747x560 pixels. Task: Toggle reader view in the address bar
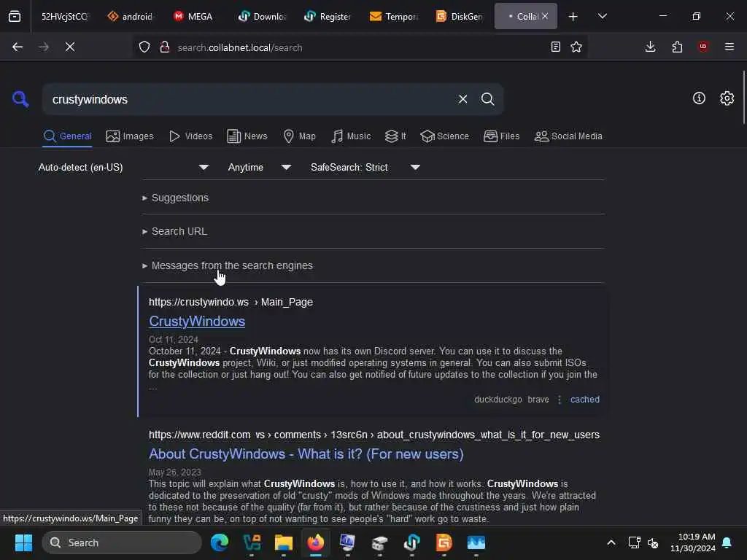[555, 47]
